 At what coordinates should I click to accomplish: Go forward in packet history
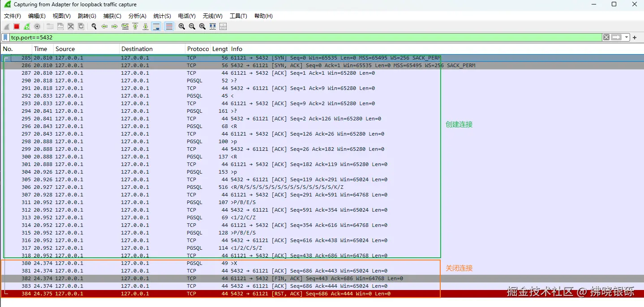pyautogui.click(x=115, y=26)
